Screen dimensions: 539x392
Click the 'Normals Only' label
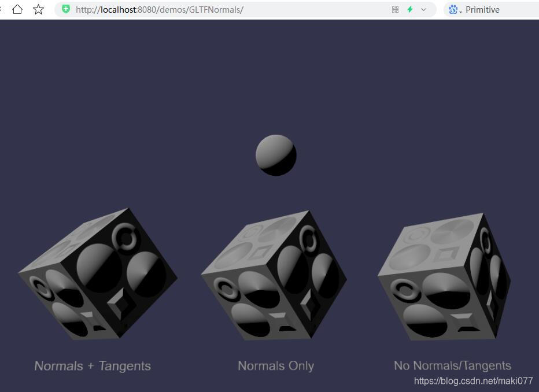pyautogui.click(x=276, y=366)
